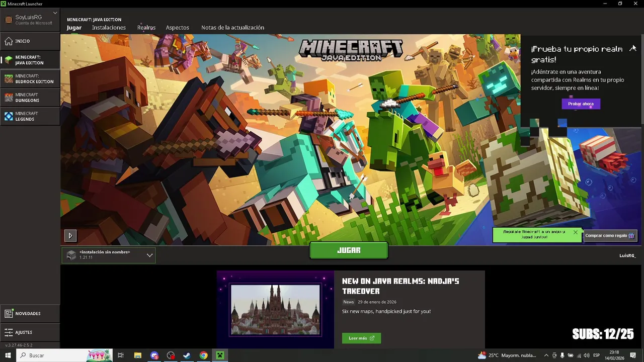This screenshot has width=644, height=362.
Task: Open the Wi-Fi network tray icon
Action: point(579,355)
